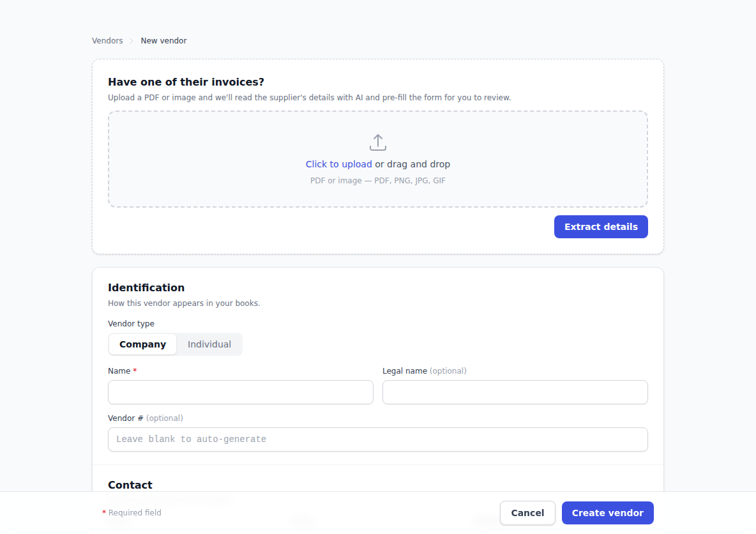Focus the Name input field
The image size is (756, 534).
pos(241,392)
